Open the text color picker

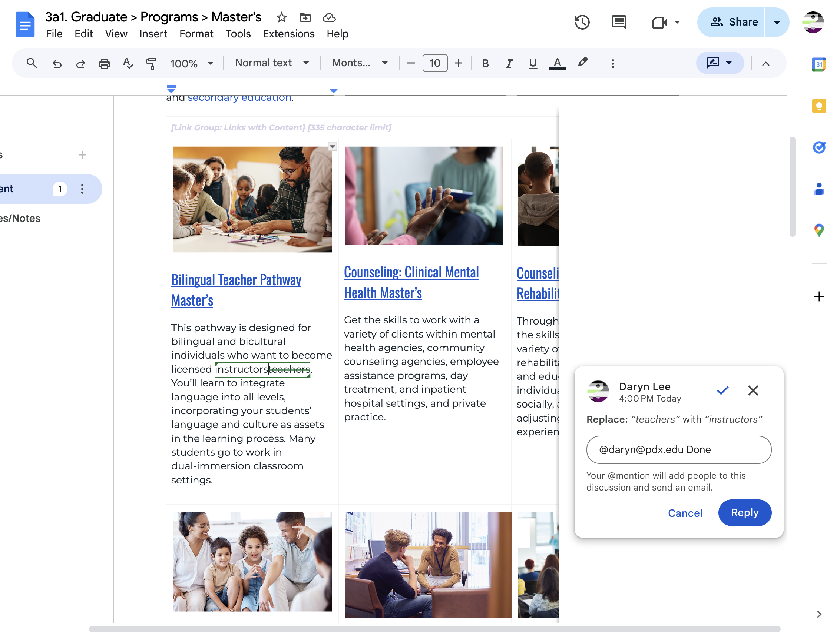pos(557,63)
